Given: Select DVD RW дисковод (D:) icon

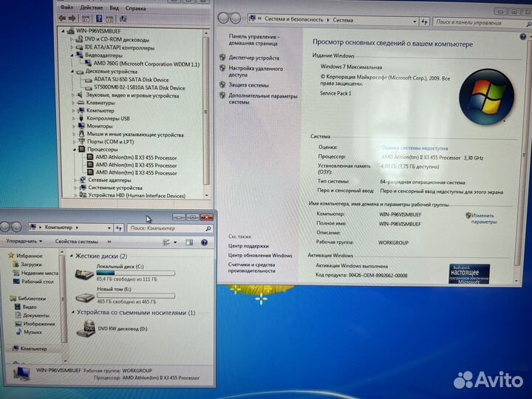Looking at the screenshot, I should 86,328.
